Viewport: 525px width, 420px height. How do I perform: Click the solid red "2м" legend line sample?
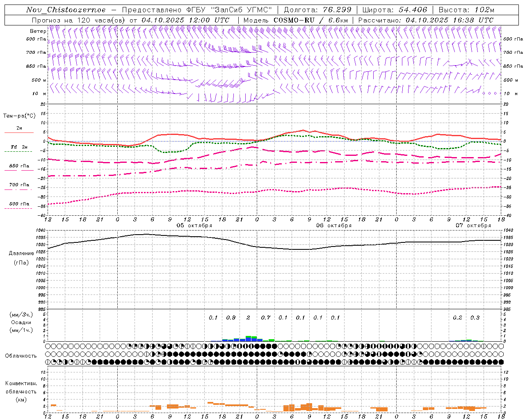click(19, 133)
